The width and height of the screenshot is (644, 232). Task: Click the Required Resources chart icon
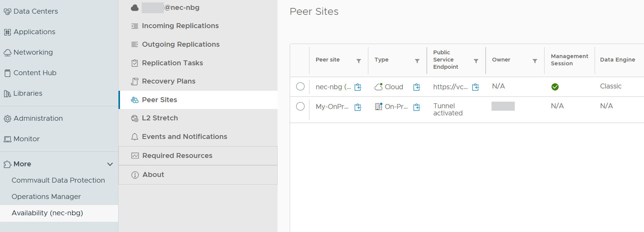click(x=135, y=156)
